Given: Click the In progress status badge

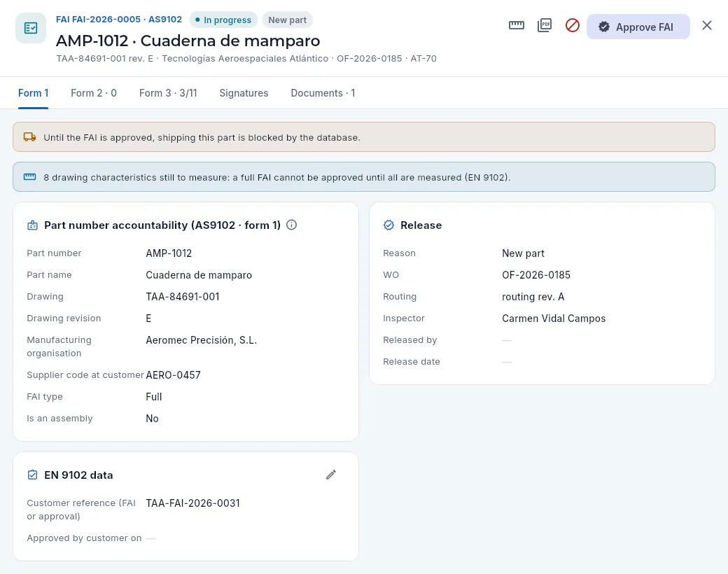Looking at the screenshot, I should tap(223, 20).
